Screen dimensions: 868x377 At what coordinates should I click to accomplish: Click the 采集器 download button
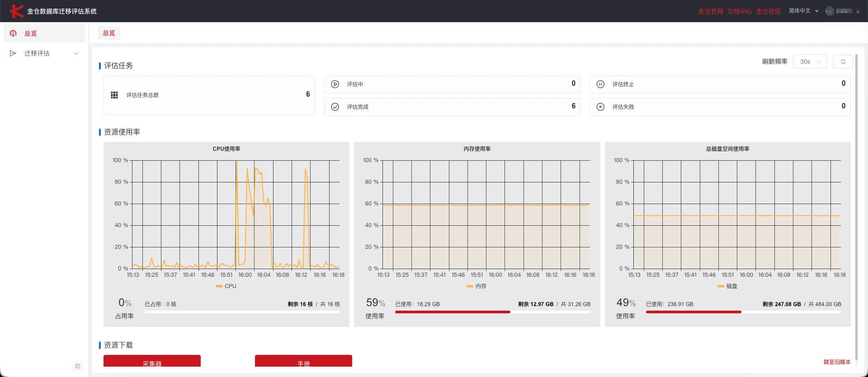(x=152, y=361)
